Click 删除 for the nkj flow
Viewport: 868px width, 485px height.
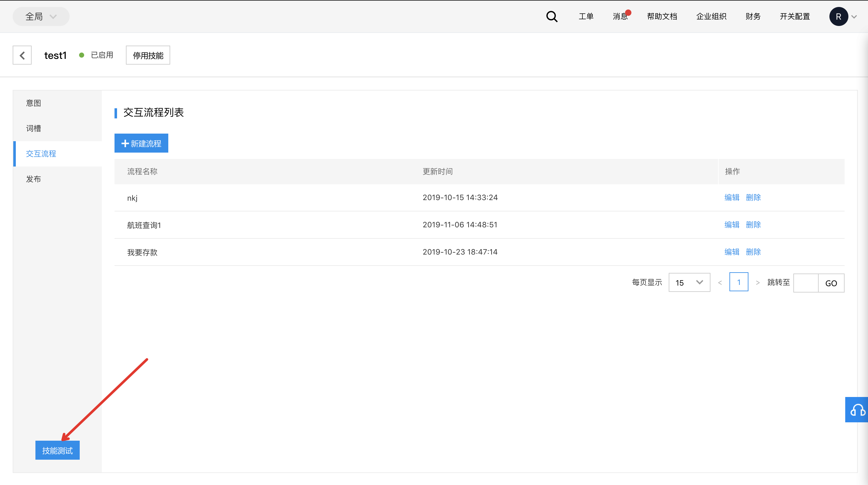point(753,197)
